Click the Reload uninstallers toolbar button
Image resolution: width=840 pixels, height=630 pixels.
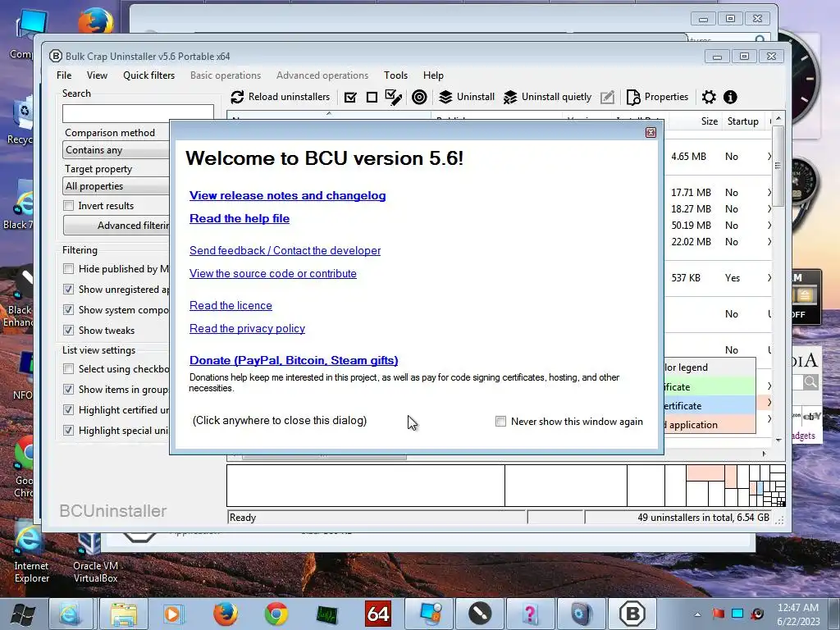pos(281,97)
